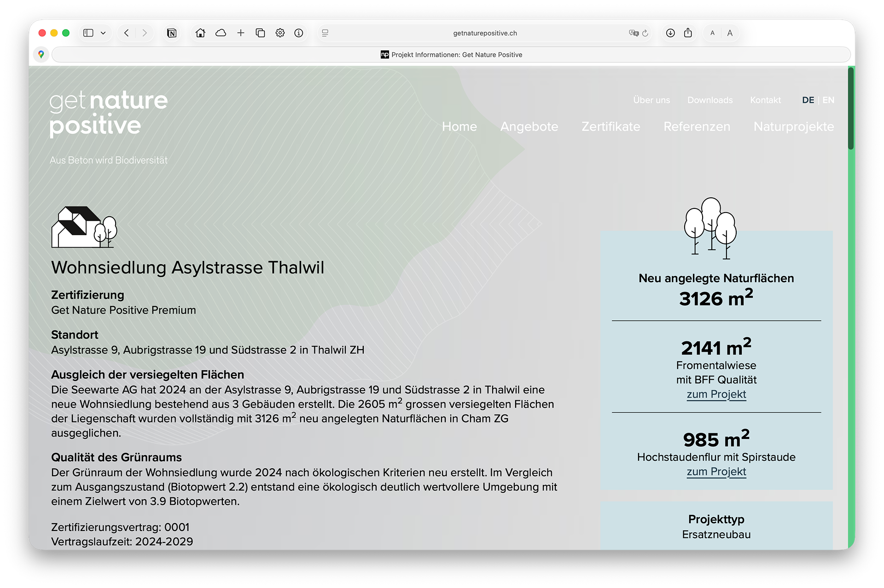The width and height of the screenshot is (884, 588).
Task: Click the translate page icon
Action: pos(634,33)
